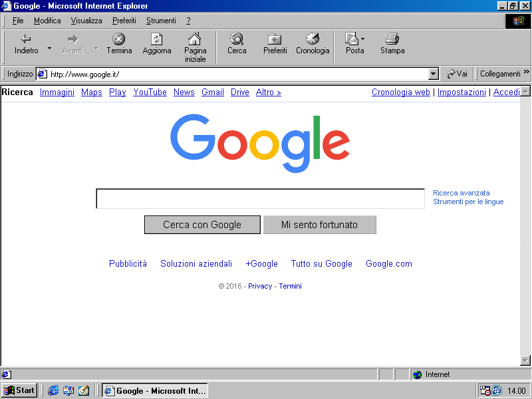The image size is (532, 399).
Task: Click the network monitor tray icon
Action: pos(497,390)
